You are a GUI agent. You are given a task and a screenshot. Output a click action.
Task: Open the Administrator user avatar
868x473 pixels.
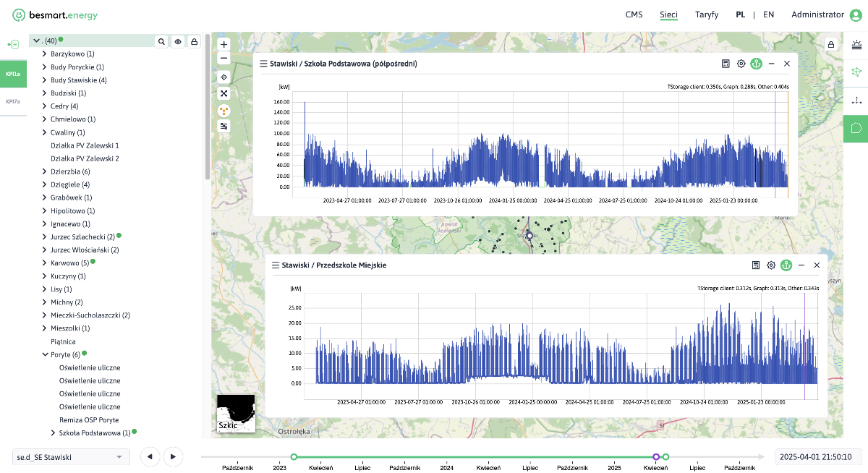pyautogui.click(x=856, y=15)
